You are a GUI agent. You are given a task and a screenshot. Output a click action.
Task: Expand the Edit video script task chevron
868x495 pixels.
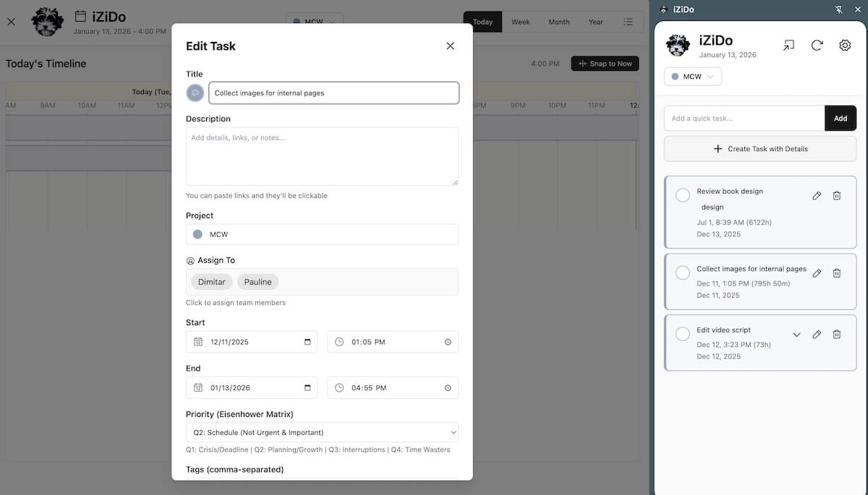coord(796,335)
